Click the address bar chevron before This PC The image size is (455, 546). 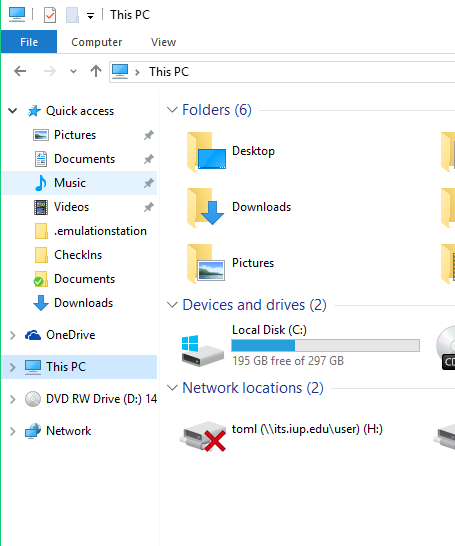tap(137, 72)
